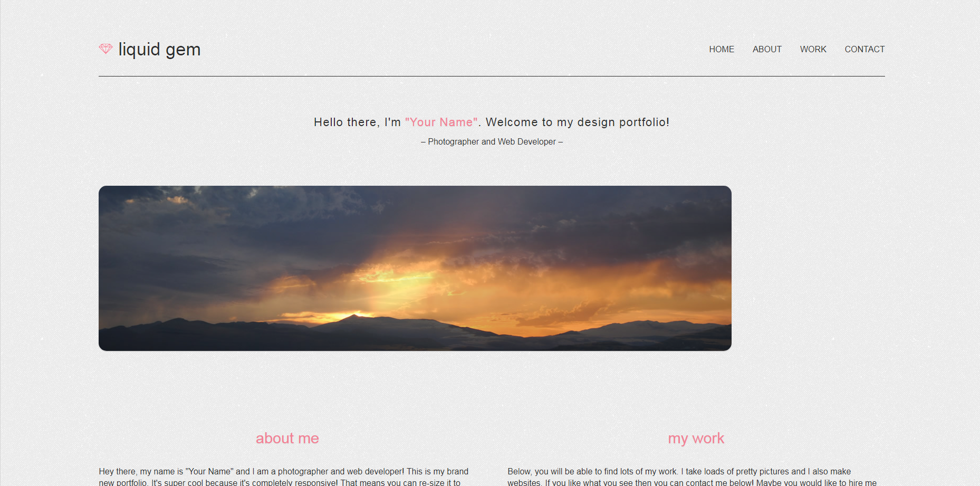
Task: Click the paragraph starting "Hey there, my name"
Action: click(x=284, y=477)
